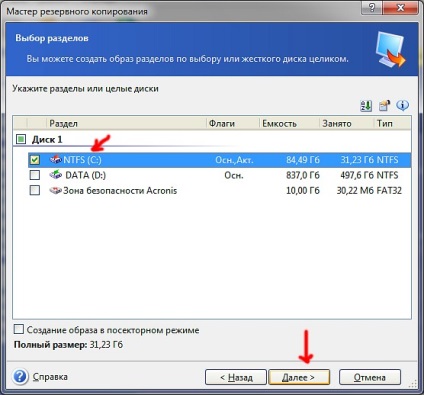
Task: Sort by the Занято column header
Action: pos(346,123)
